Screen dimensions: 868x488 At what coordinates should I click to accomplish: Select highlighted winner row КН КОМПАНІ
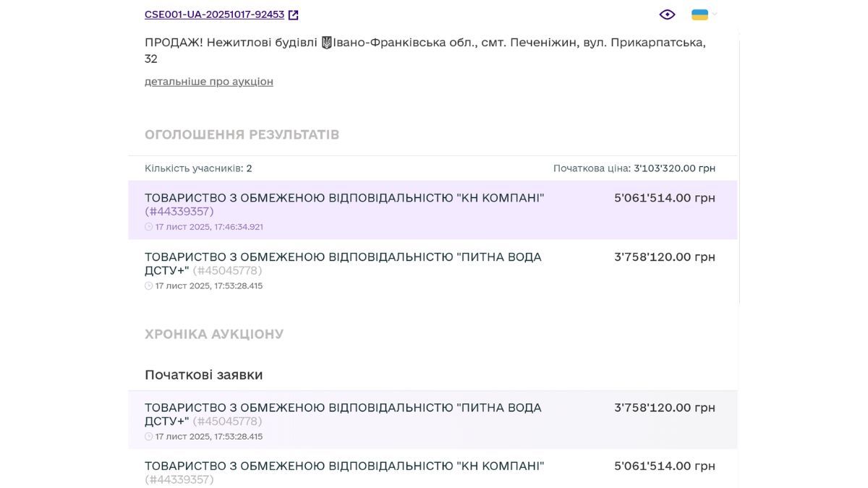(433, 210)
